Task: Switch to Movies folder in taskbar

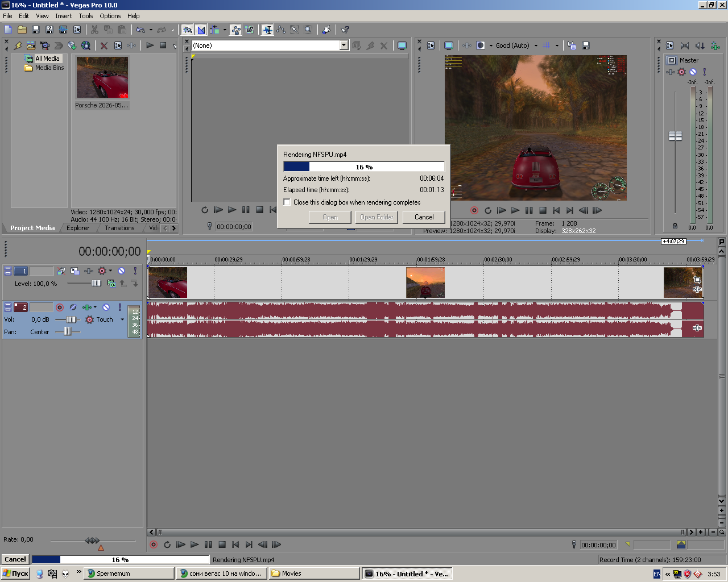Action: pos(314,573)
